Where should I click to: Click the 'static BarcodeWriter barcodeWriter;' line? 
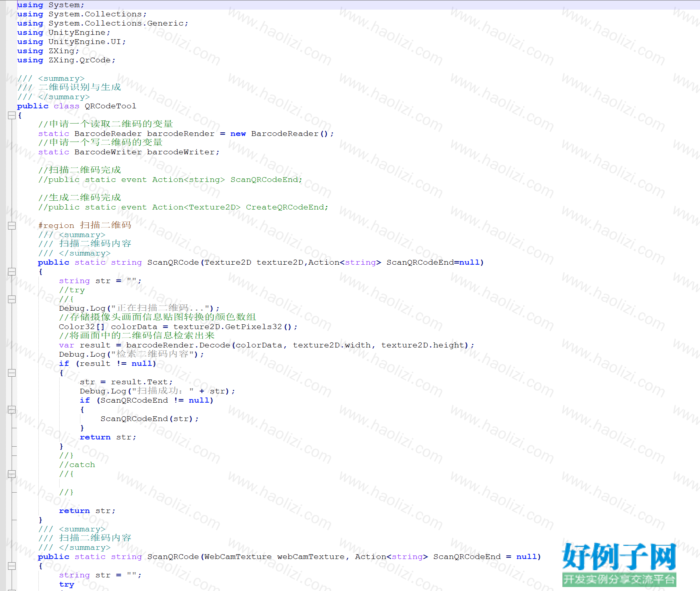pyautogui.click(x=129, y=152)
